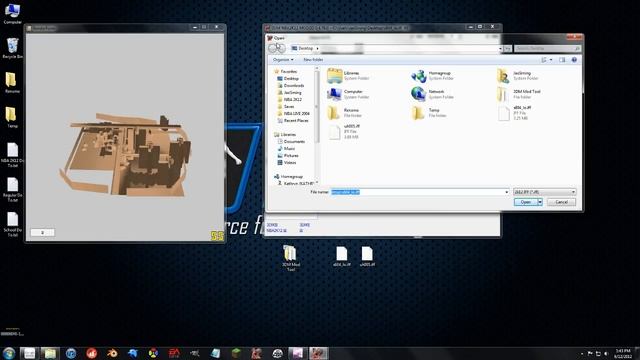This screenshot has height=360, width=640.
Task: Click the Back navigation button in Open dialog
Action: [x=273, y=49]
